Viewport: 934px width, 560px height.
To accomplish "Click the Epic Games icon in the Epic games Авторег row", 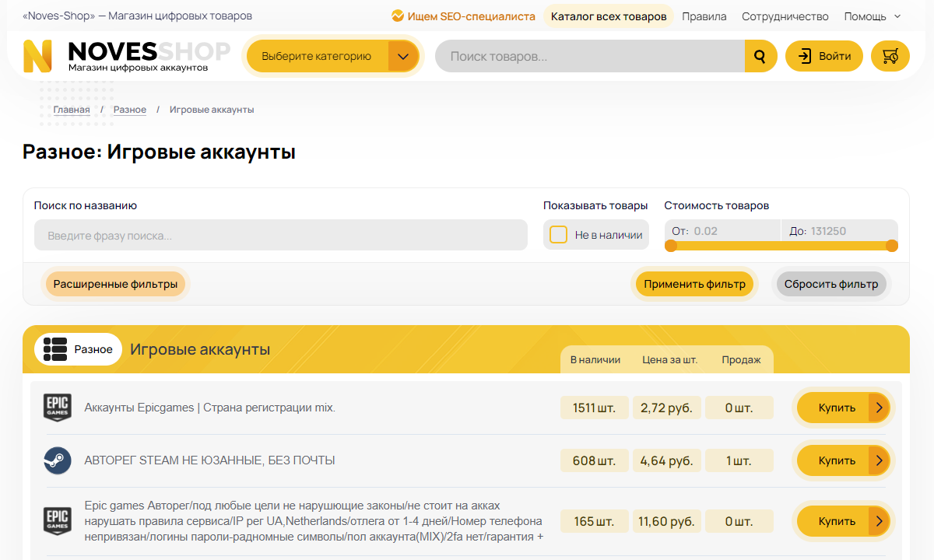I will 57,521.
